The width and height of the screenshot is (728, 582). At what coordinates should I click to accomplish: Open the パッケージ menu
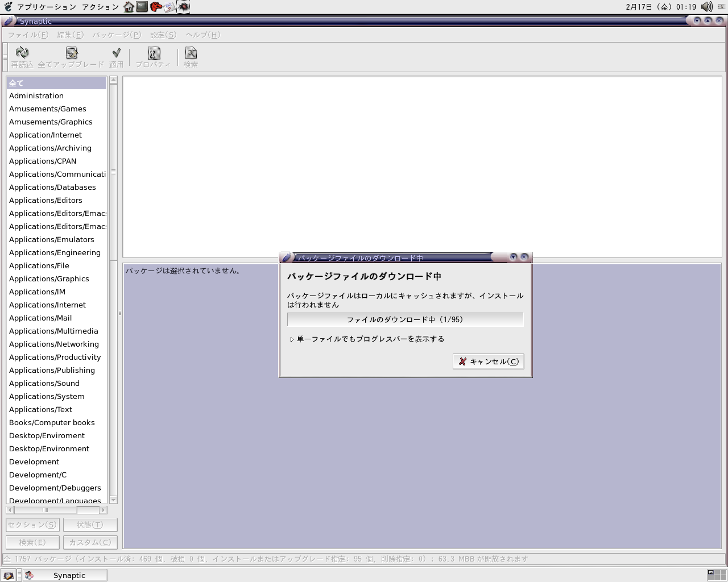click(x=117, y=35)
